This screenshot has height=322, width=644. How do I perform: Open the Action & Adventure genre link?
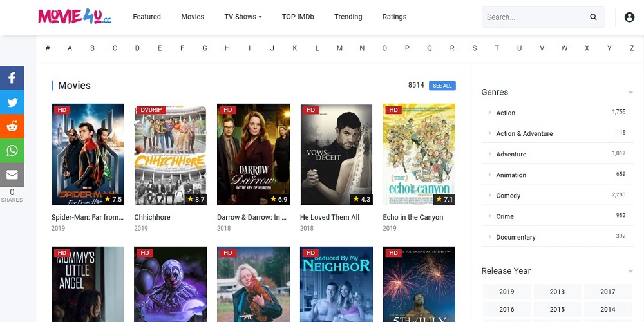[x=524, y=133]
